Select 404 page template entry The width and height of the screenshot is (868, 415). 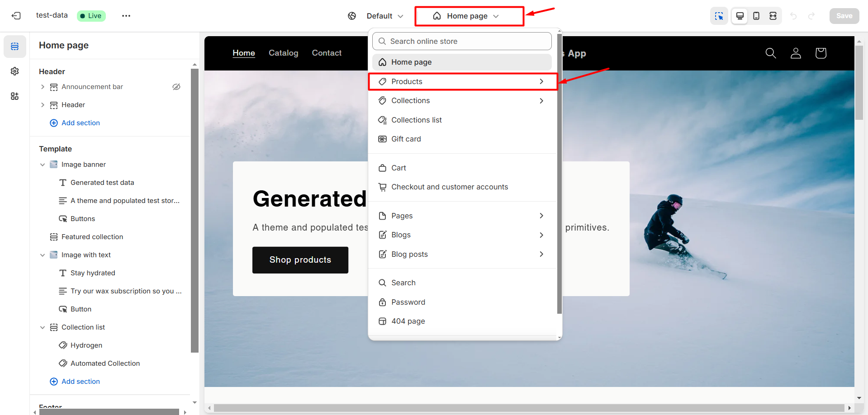click(x=462, y=321)
